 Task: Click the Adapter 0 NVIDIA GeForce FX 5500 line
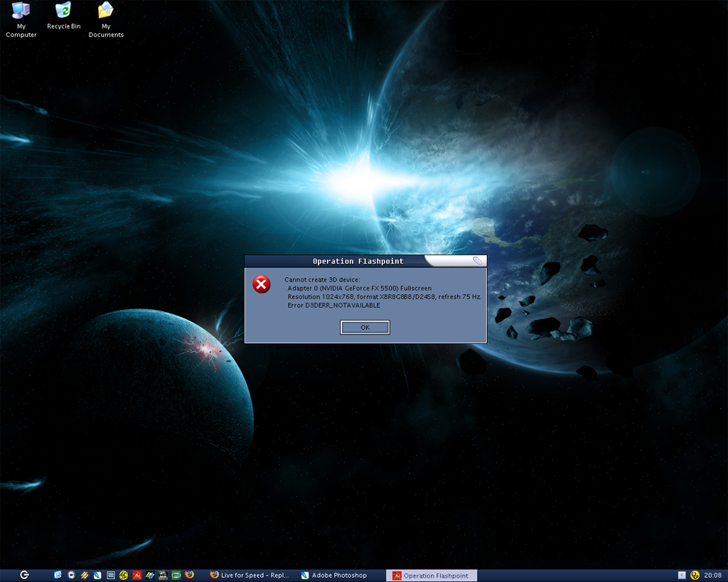(x=359, y=289)
